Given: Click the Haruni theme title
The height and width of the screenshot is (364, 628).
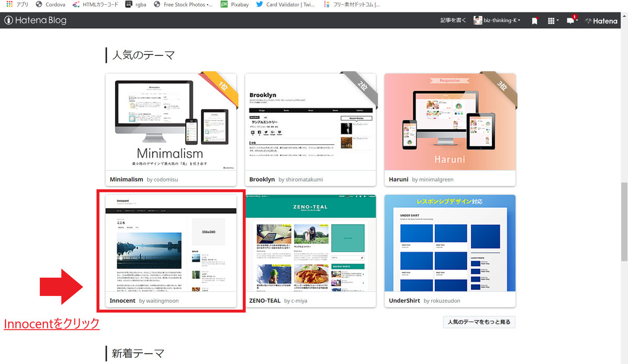Looking at the screenshot, I should pyautogui.click(x=398, y=179).
